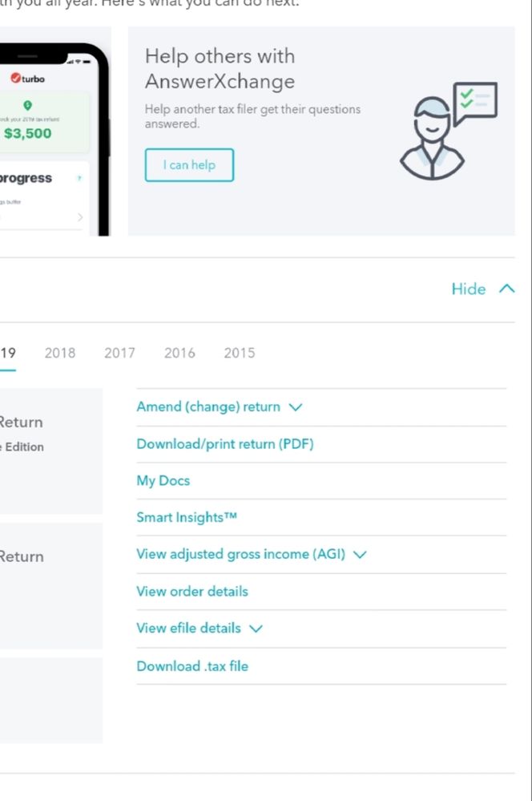Screen dimensions: 532x801
Task: Open Download/print return (PDF) link
Action: (225, 444)
